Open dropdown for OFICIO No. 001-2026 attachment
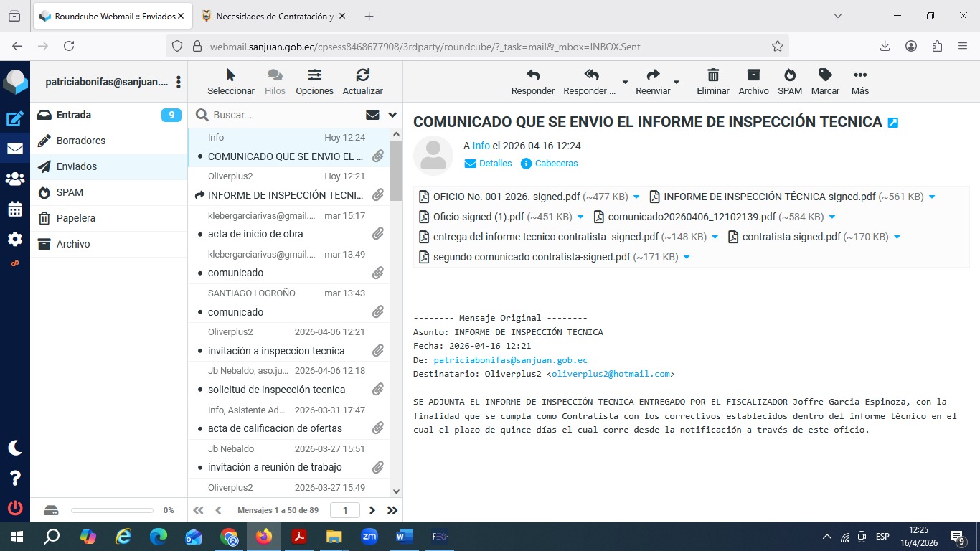Viewport: 980px width, 551px height. tap(636, 197)
